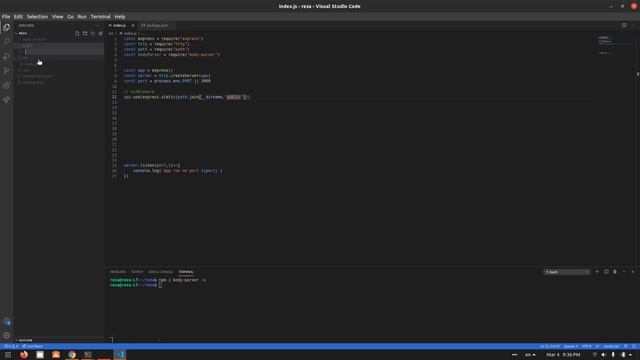The image size is (640, 360).
Task: Click the Split Terminal icon
Action: (606, 272)
